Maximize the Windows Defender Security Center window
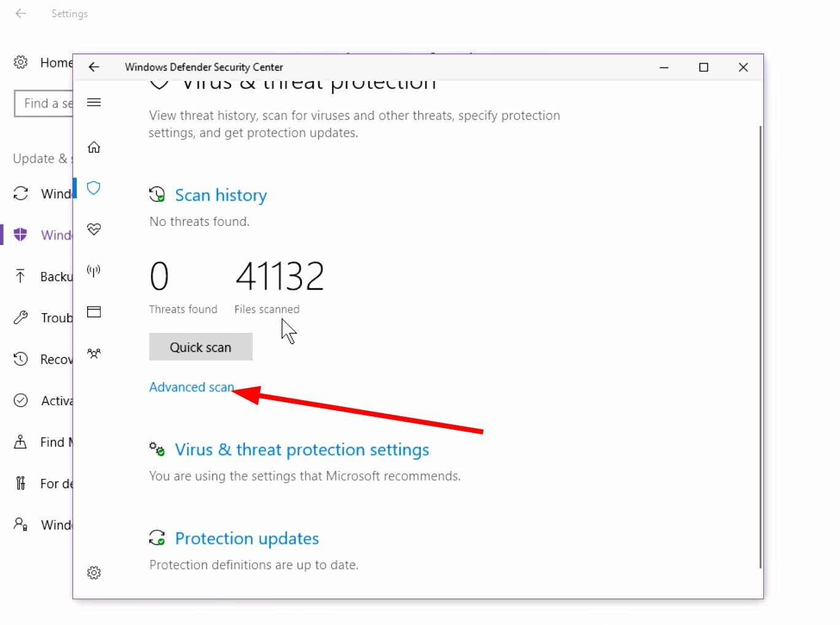840x625 pixels. tap(704, 67)
